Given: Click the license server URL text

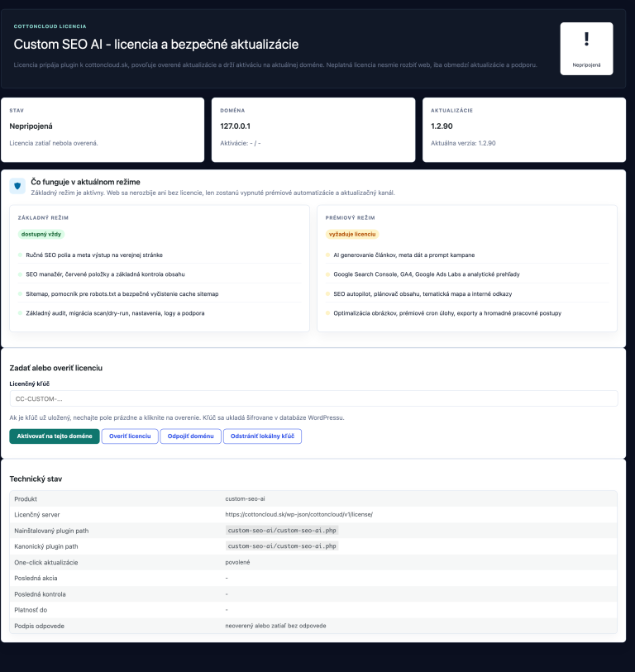Looking at the screenshot, I should pos(298,515).
